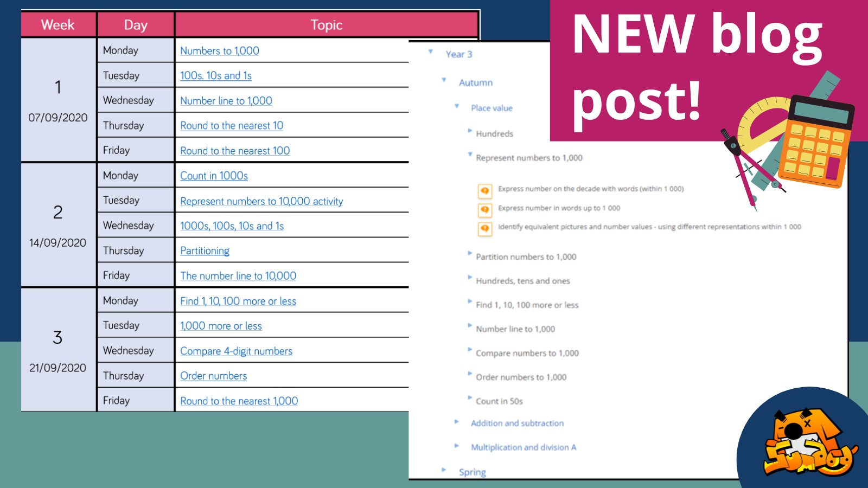868x488 pixels.
Task: Expand Order numbers to 1,000 arrow
Action: click(x=470, y=374)
